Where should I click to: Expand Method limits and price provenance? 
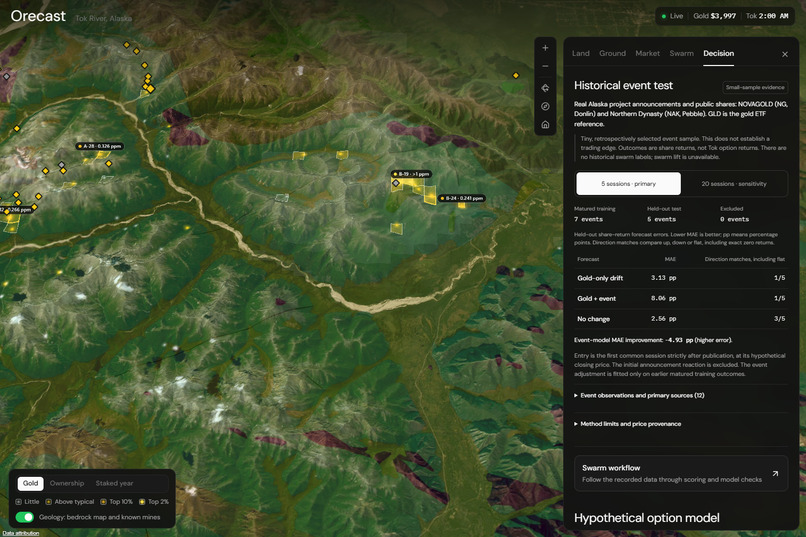[627, 424]
